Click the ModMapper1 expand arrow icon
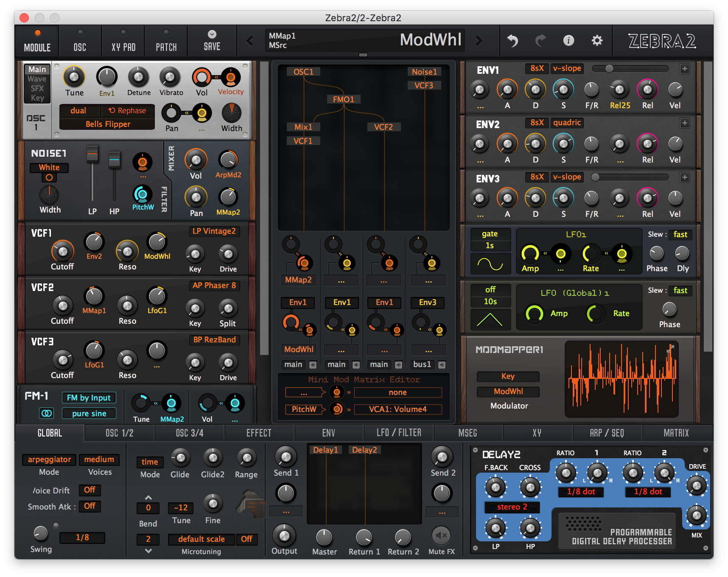This screenshot has width=728, height=577. [x=670, y=349]
